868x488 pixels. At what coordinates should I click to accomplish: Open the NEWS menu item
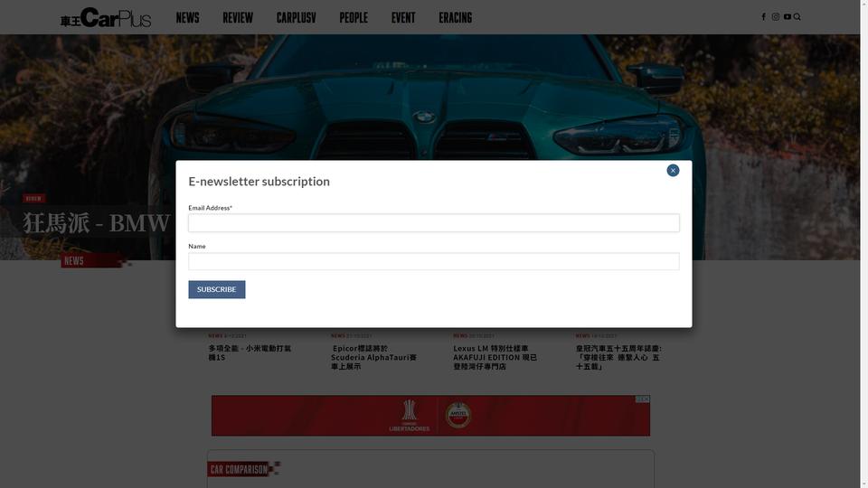pyautogui.click(x=187, y=18)
